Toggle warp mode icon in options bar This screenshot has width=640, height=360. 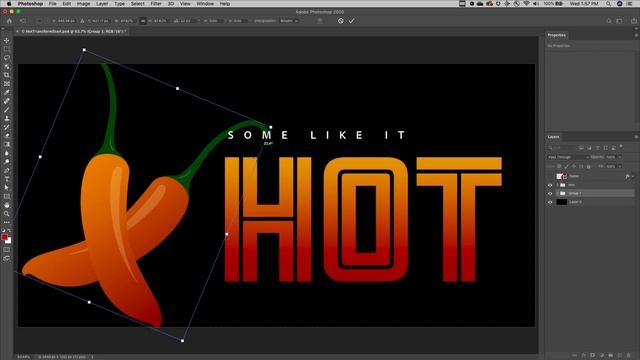(320, 21)
